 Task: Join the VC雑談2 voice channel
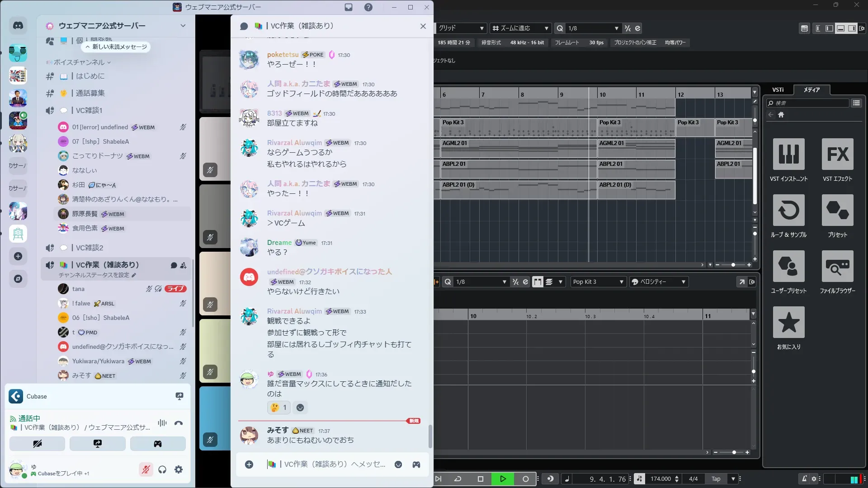point(90,248)
